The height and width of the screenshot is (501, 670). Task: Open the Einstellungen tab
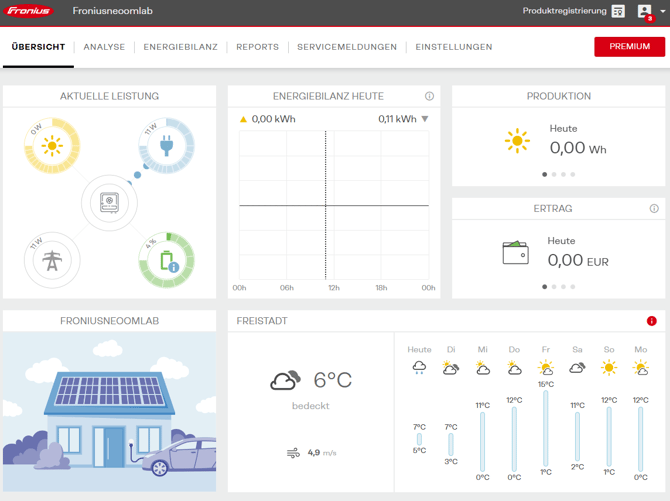[454, 47]
